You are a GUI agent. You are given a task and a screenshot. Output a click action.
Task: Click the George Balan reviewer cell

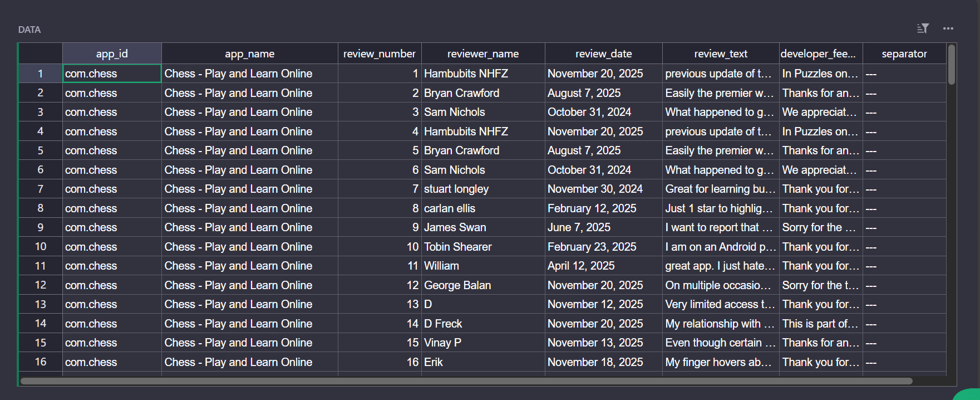click(x=483, y=285)
